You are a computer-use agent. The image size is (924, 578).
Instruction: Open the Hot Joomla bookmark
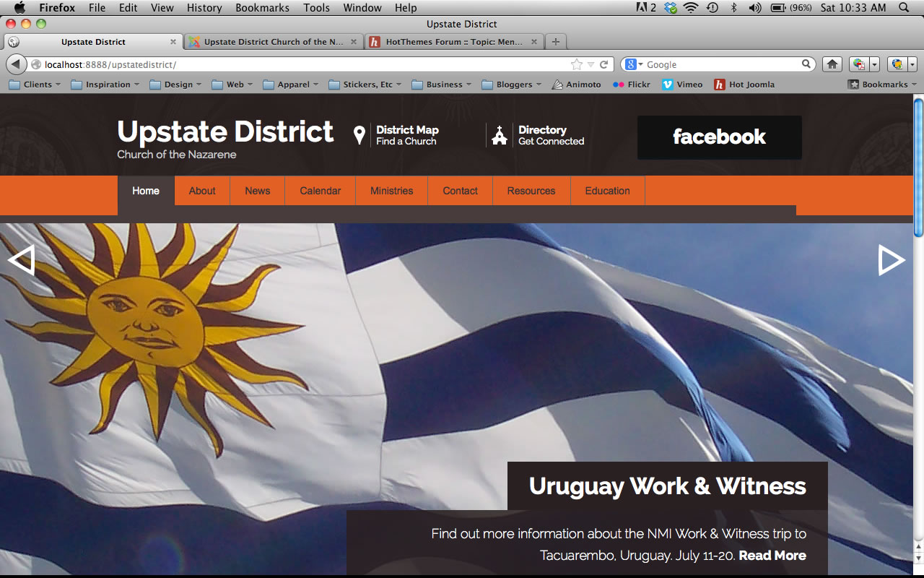tap(744, 85)
